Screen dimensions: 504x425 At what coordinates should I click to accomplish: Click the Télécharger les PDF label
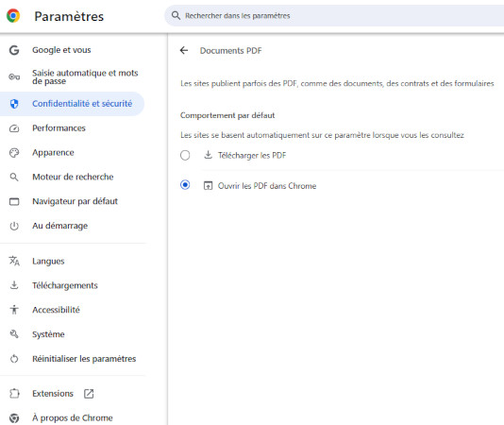point(252,156)
